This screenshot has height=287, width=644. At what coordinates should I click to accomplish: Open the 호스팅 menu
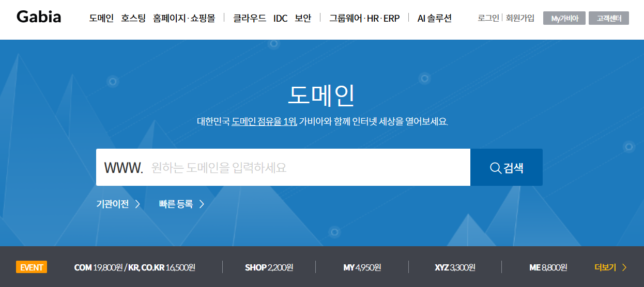coord(133,18)
